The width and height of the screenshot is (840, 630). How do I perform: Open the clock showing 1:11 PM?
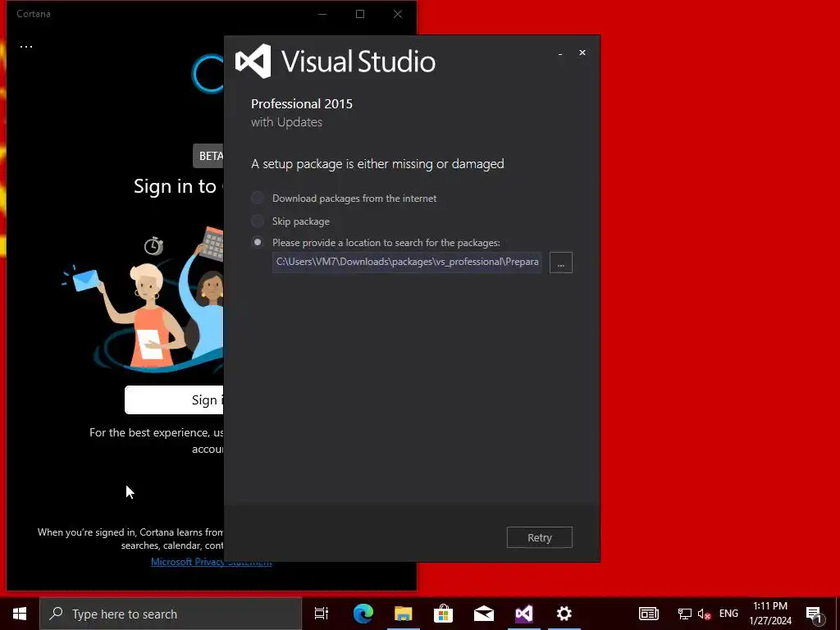click(x=770, y=614)
